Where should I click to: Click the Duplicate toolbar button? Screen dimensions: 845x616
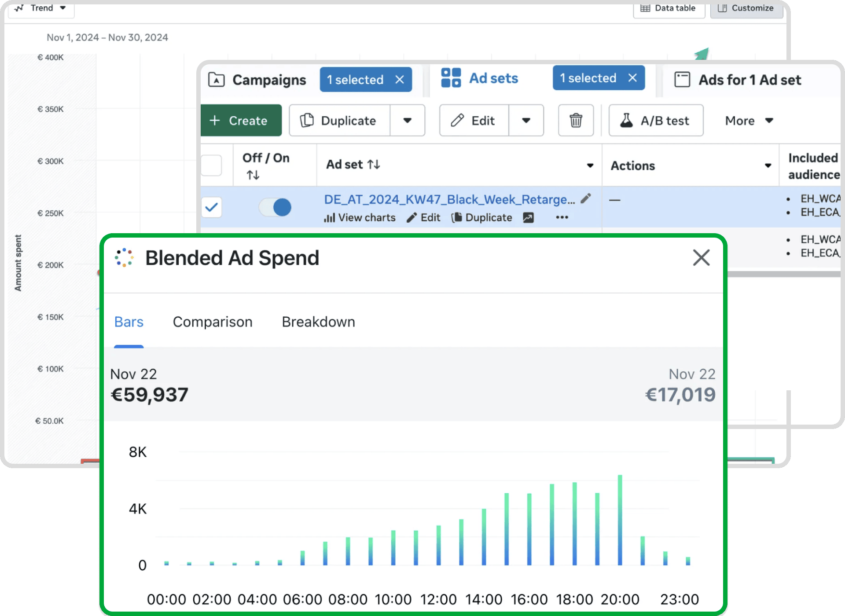(339, 121)
